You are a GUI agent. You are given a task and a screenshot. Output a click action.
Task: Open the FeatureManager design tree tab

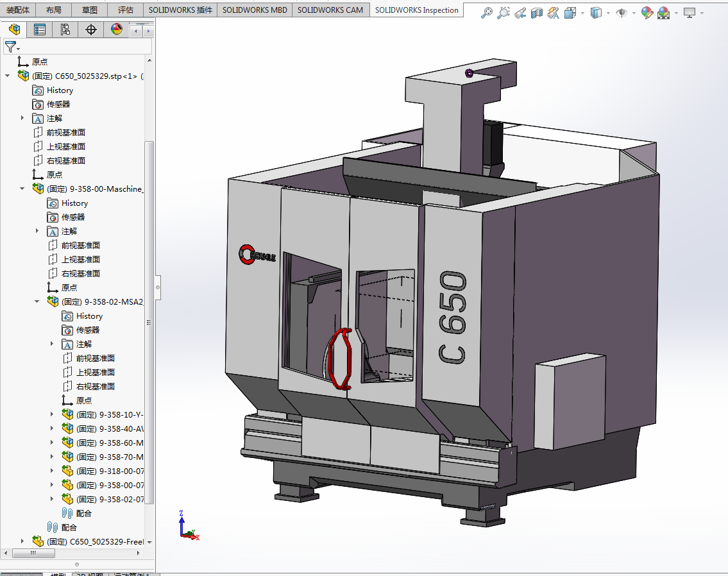[14, 30]
